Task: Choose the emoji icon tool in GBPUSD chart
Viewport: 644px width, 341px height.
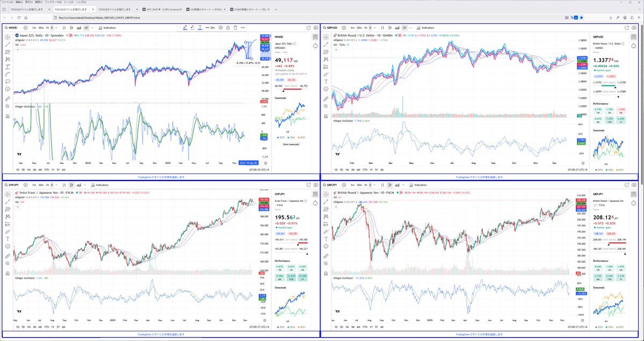Action: point(327,89)
